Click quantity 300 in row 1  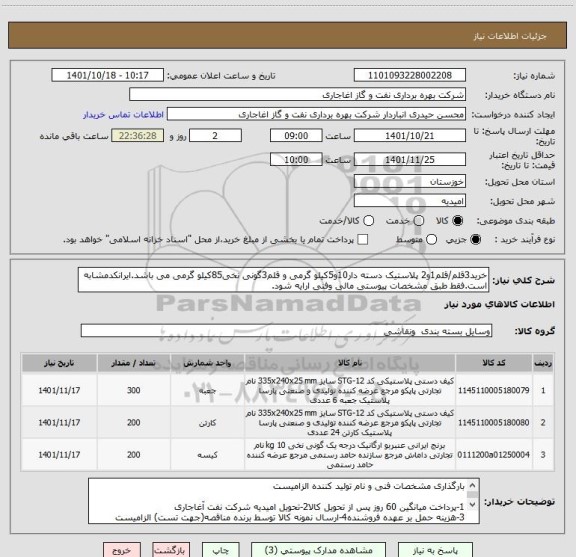pyautogui.click(x=134, y=390)
